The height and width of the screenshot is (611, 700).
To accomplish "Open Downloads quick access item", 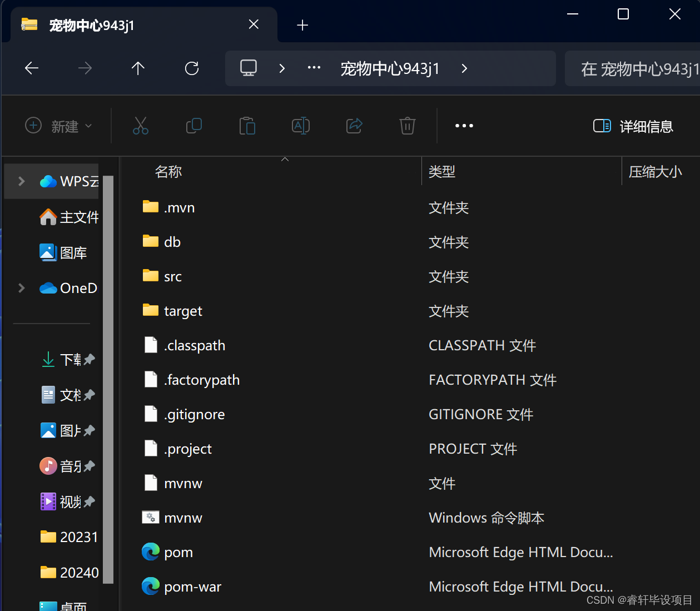I will pyautogui.click(x=68, y=359).
